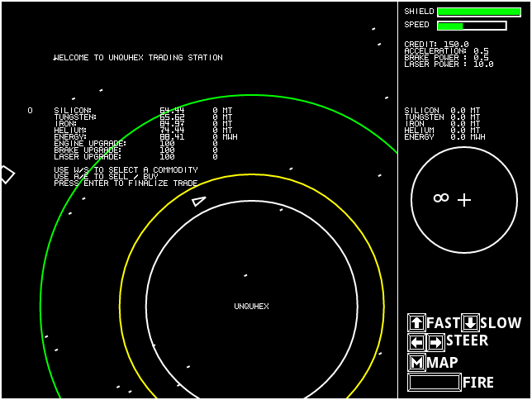Click the FAST label

click(444, 323)
